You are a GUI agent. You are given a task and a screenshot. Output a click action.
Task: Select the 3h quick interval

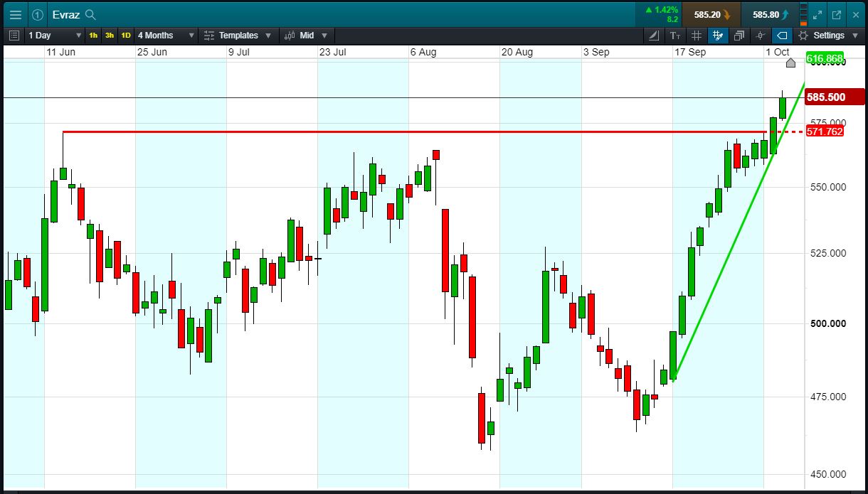click(x=110, y=35)
